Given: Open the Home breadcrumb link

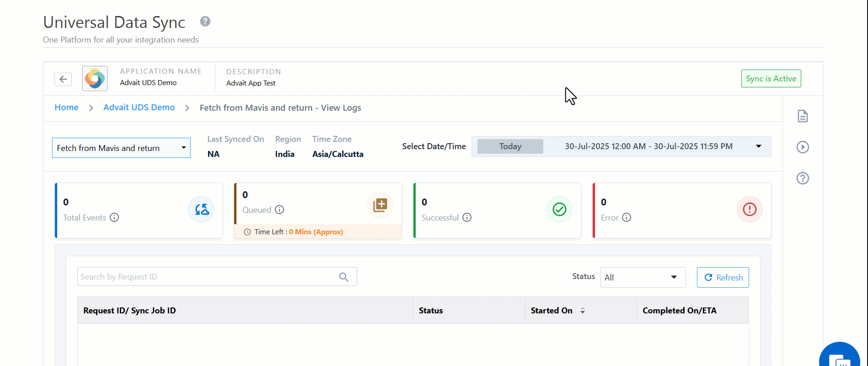Looking at the screenshot, I should tap(67, 108).
